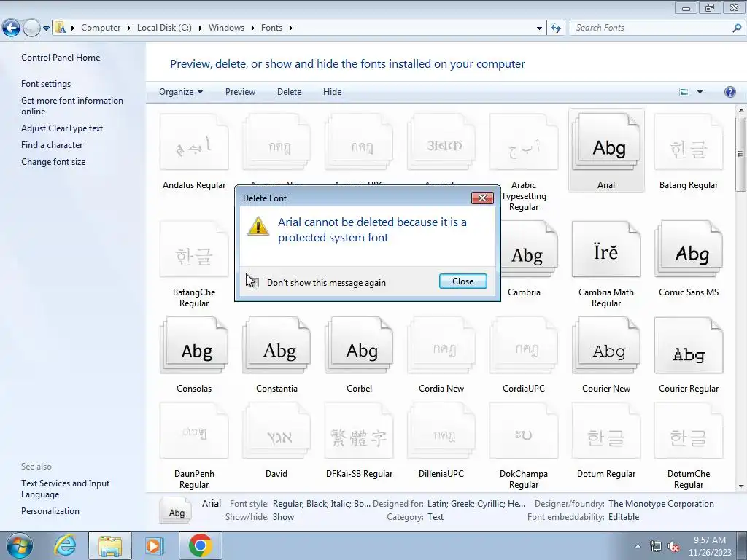Select the Batang Regular font icon
747x560 pixels.
tap(689, 142)
